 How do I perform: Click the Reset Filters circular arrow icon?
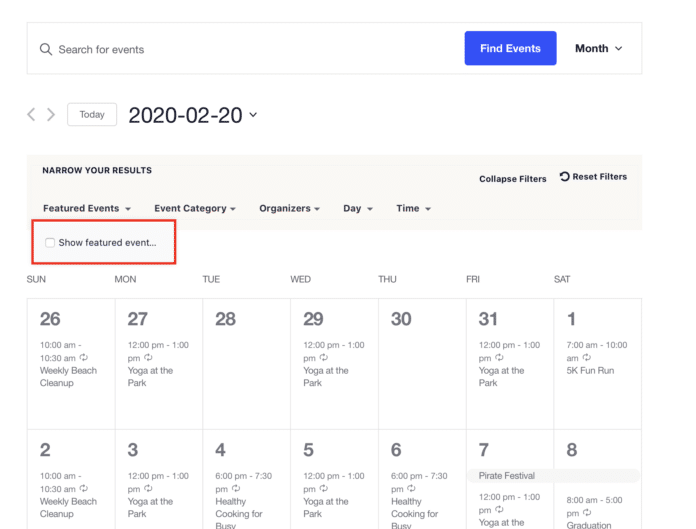[564, 177]
